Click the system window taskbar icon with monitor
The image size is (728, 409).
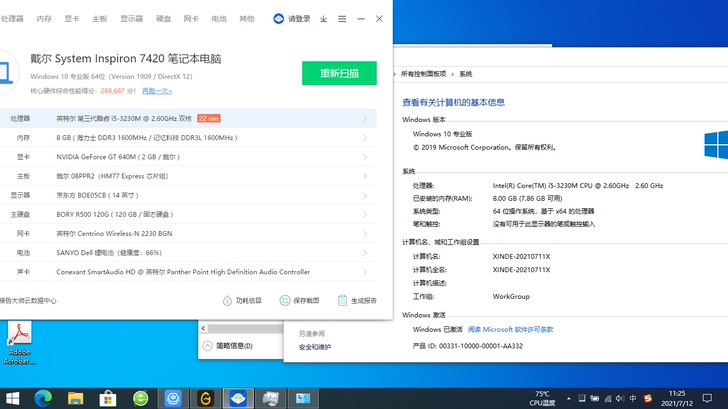coord(270,398)
